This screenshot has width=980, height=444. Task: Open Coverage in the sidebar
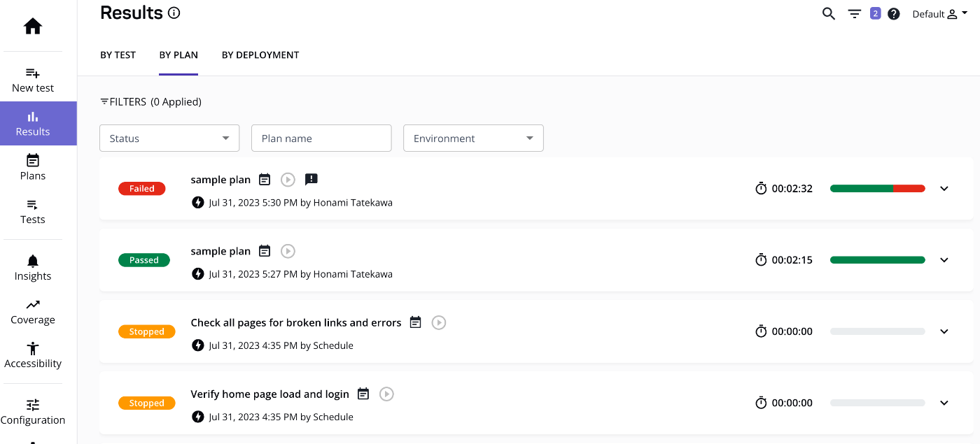[33, 312]
